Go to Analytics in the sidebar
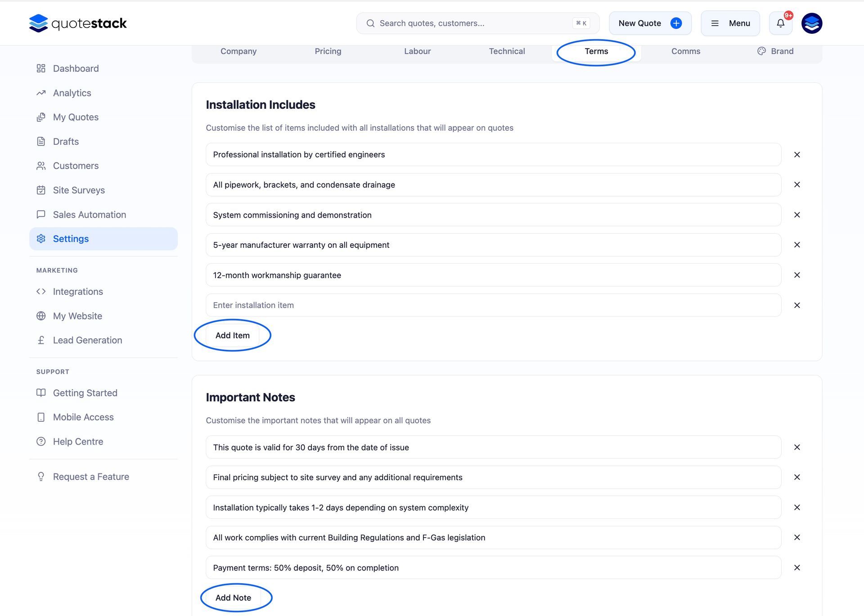Screen dimensions: 864x616 coord(72,93)
